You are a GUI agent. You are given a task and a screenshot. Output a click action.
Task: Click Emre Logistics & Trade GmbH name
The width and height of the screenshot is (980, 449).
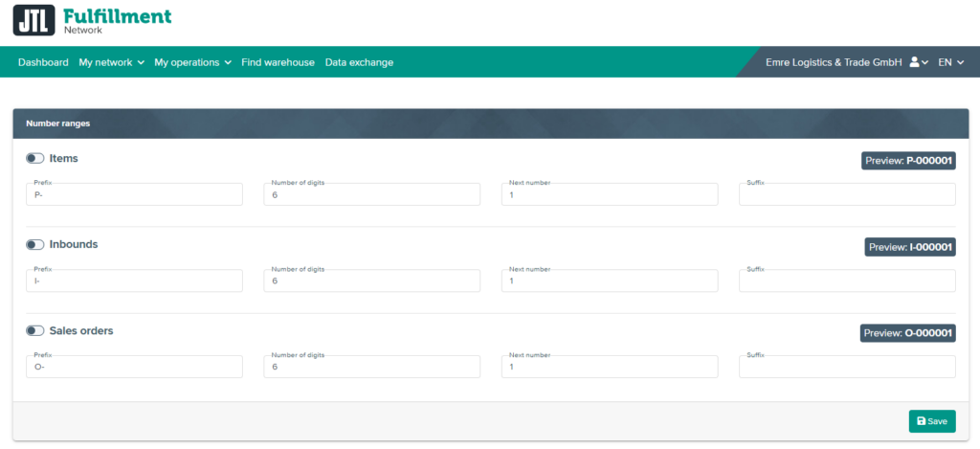pyautogui.click(x=834, y=62)
